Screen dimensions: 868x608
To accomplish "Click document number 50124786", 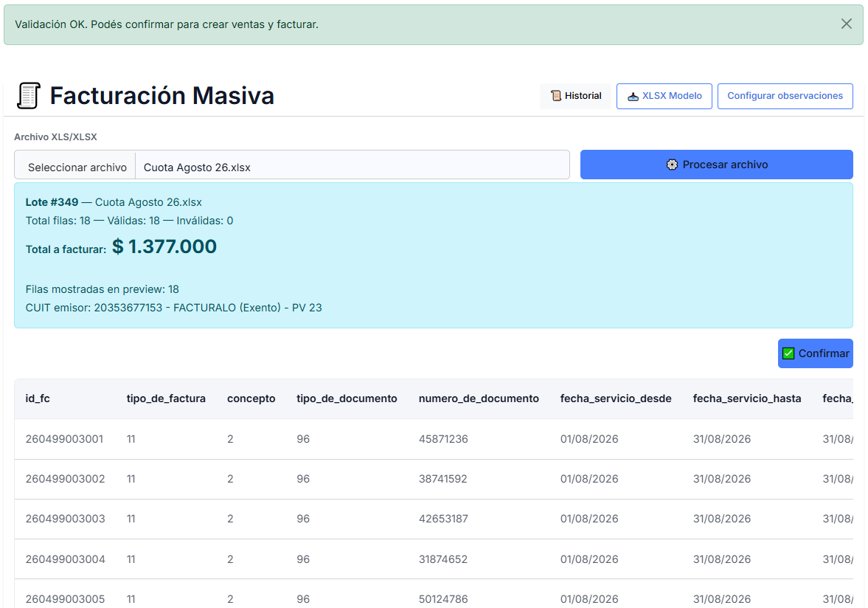I will click(x=443, y=599).
